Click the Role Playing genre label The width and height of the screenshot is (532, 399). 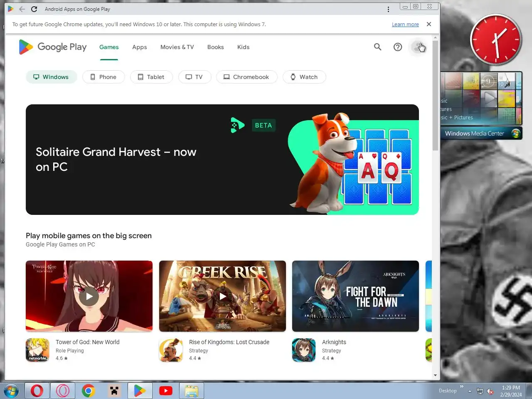pos(70,351)
